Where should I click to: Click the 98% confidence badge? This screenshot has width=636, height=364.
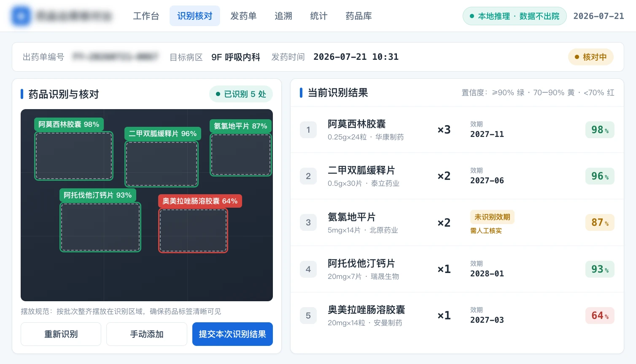coord(600,130)
